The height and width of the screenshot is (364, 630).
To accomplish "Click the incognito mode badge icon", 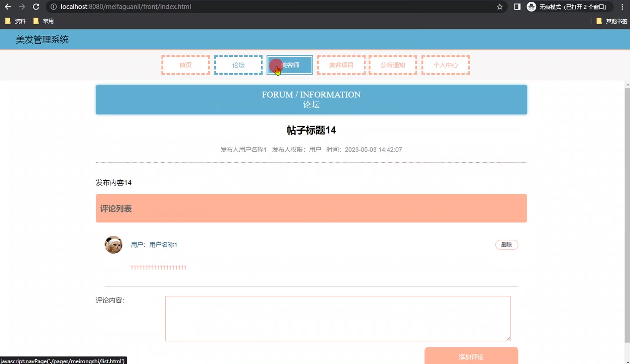I will pos(531,7).
